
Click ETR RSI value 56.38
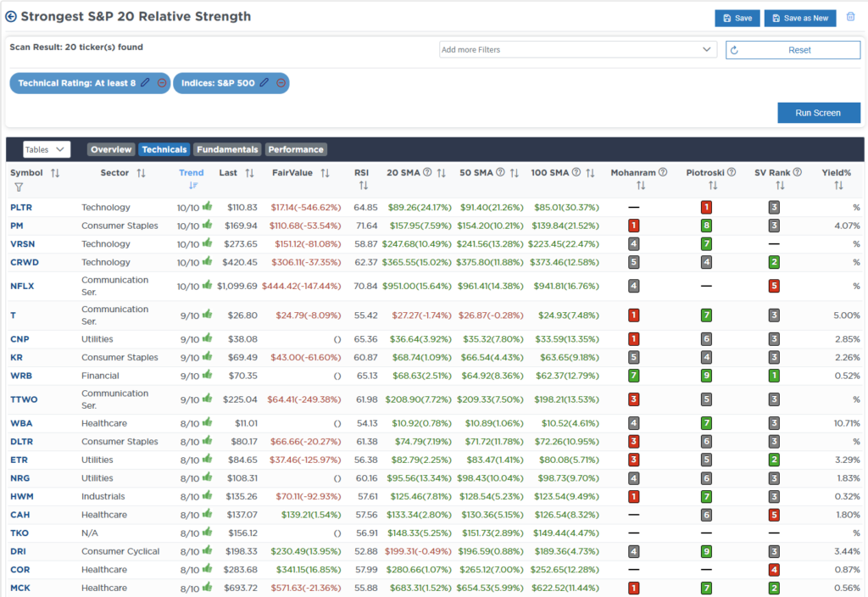click(x=366, y=460)
